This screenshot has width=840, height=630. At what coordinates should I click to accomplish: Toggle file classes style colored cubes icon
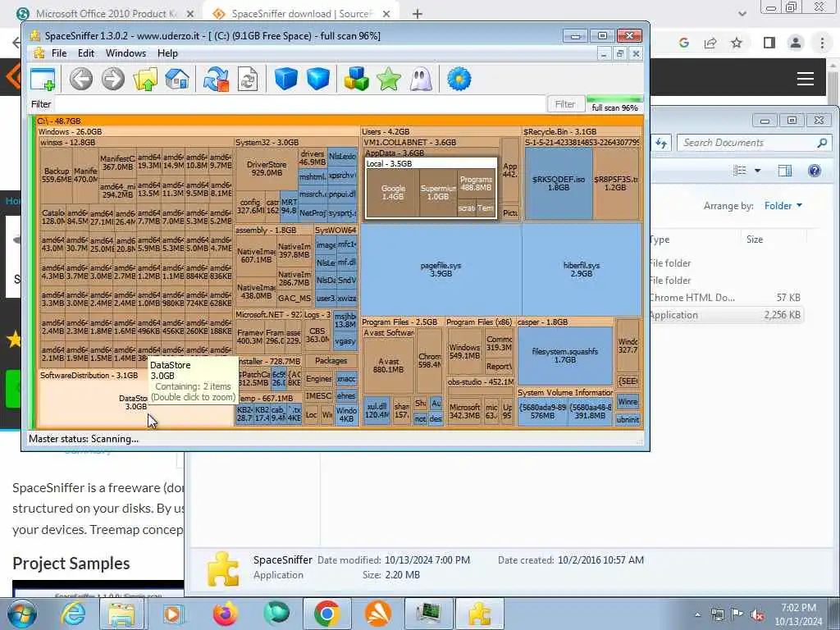click(357, 80)
